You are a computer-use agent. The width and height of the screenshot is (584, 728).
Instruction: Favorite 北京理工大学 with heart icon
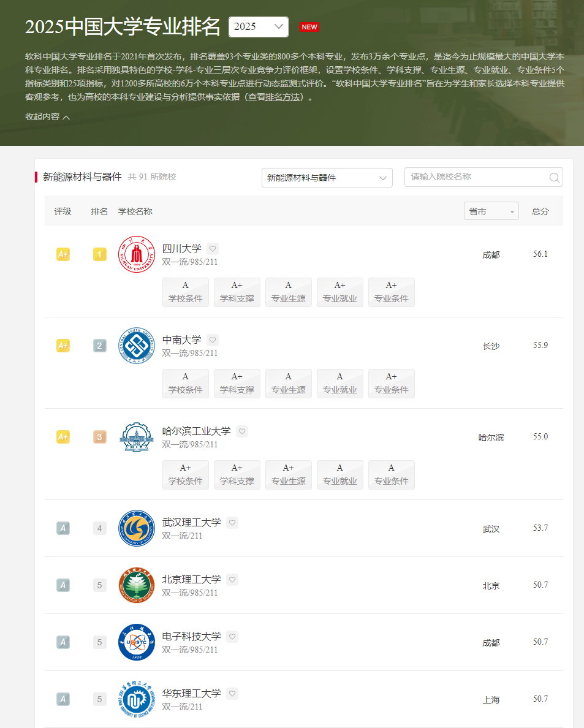[232, 580]
